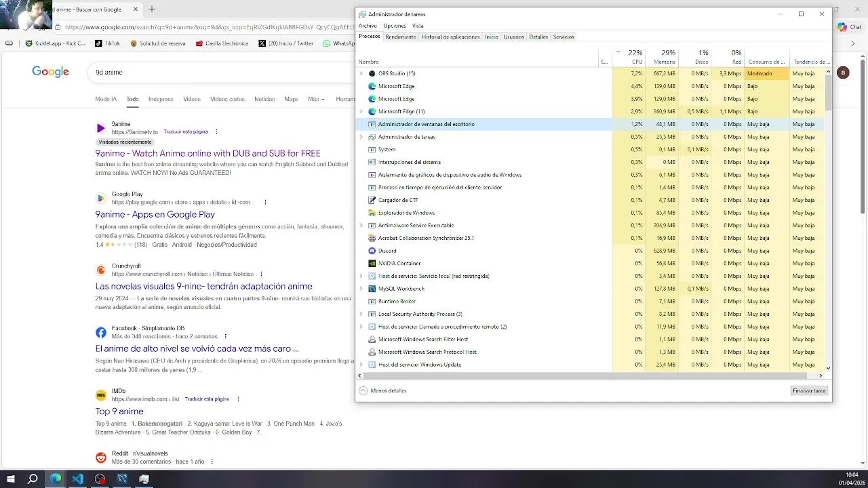This screenshot has height=488, width=868.
Task: Select the Administrador de ventanas del escritorio row
Action: (x=590, y=124)
